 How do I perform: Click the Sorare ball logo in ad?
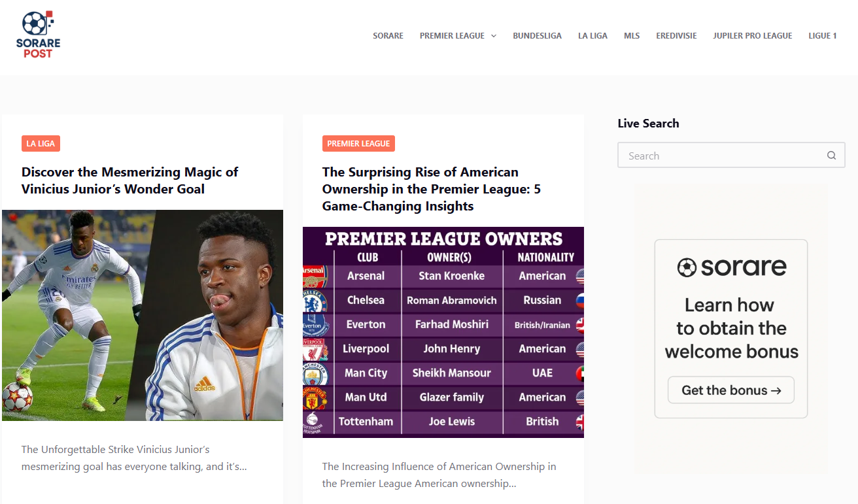(687, 267)
